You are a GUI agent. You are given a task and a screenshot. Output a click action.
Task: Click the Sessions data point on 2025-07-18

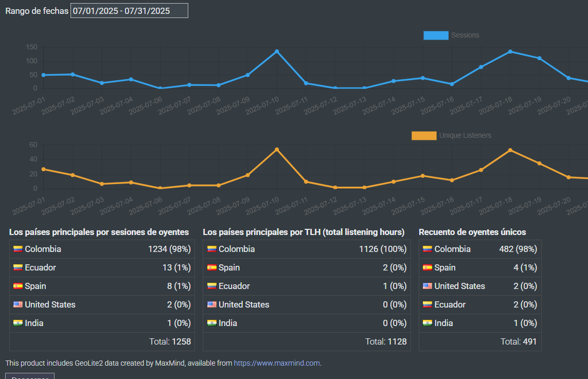click(x=510, y=51)
